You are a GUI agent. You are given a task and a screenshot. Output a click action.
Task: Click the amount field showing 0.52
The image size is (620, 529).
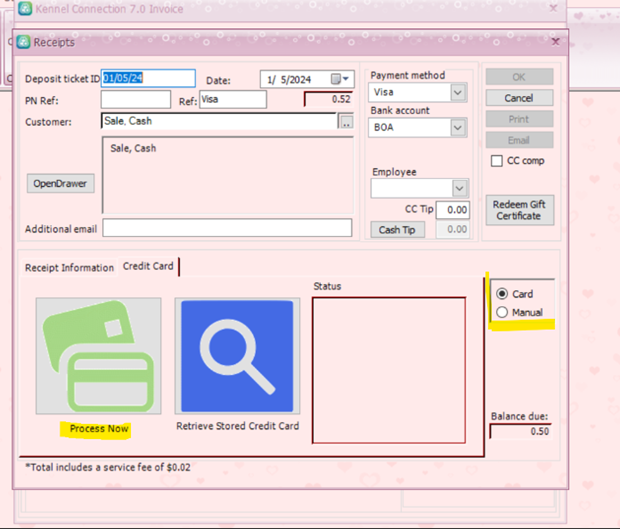click(x=328, y=99)
